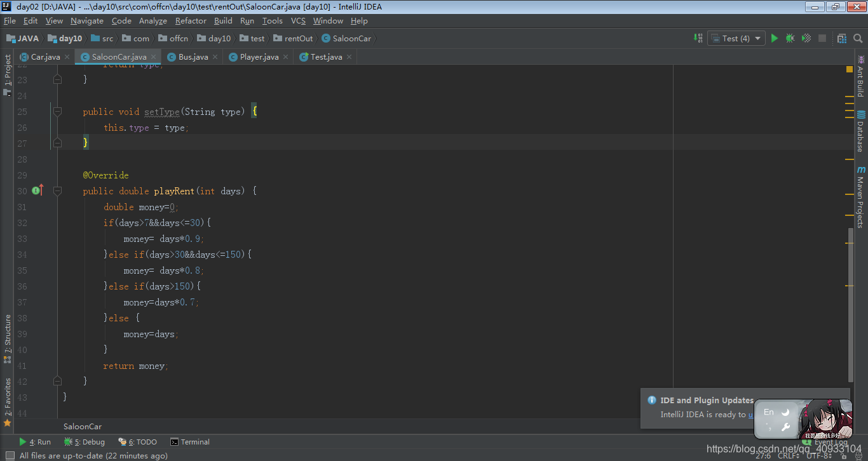Open the Analyze menu
This screenshot has width=868, height=461.
click(153, 20)
